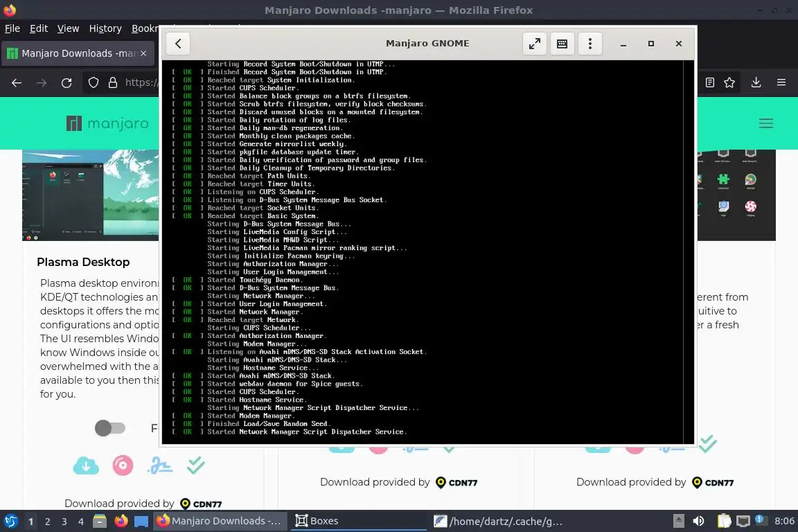Image resolution: width=798 pixels, height=532 pixels.
Task: Click the Firefox URL address field
Action: [x=141, y=82]
